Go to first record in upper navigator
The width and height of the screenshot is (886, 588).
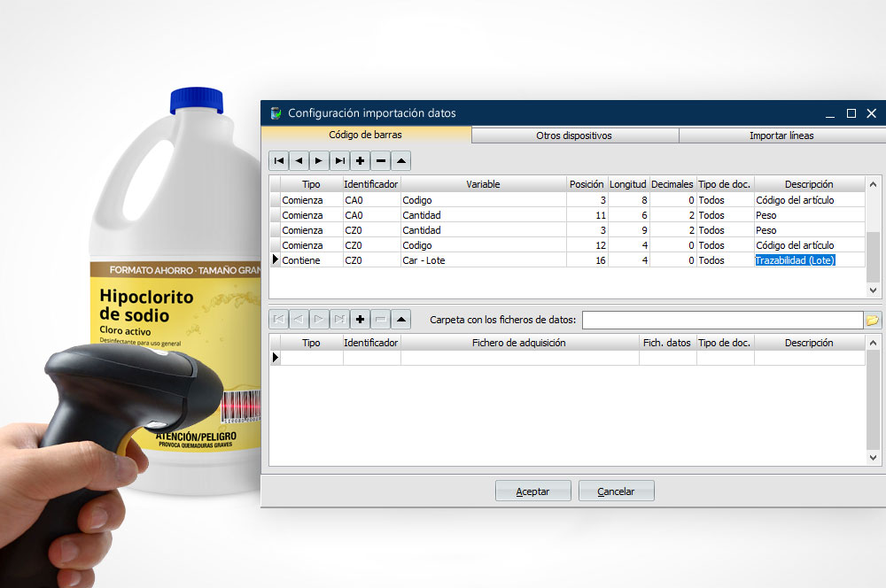coord(279,161)
